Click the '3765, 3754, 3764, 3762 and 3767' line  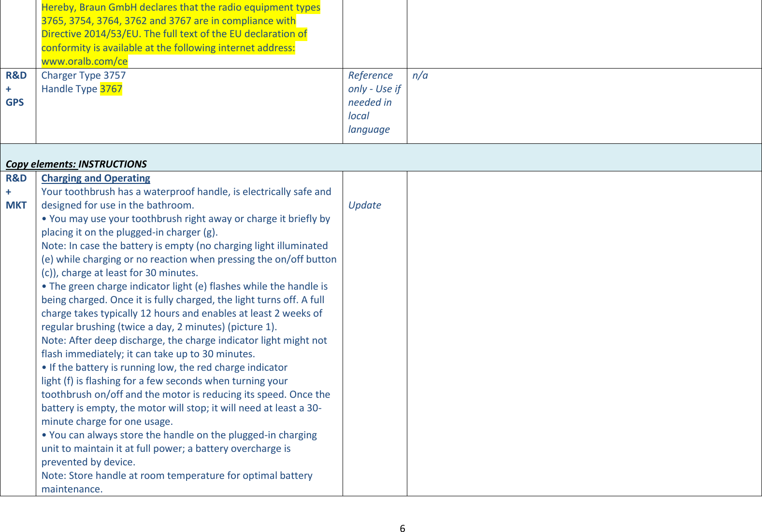tap(169, 21)
